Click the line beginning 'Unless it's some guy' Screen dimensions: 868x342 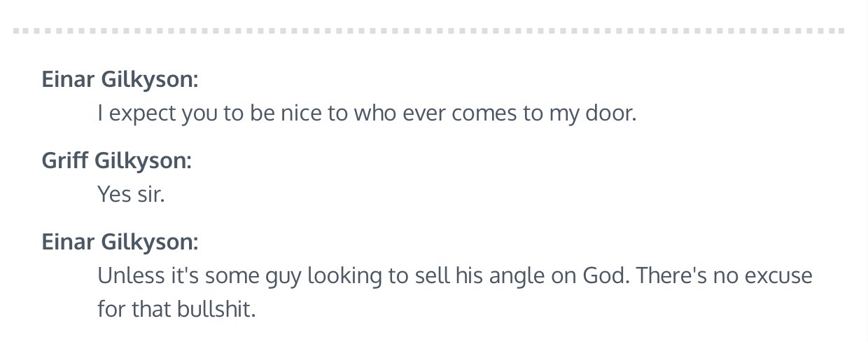point(454,275)
